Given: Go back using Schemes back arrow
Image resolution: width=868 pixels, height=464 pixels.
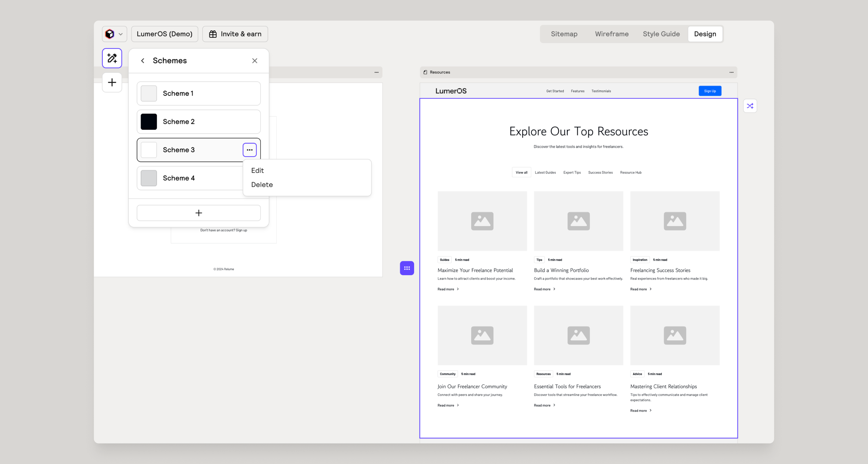Looking at the screenshot, I should [x=143, y=61].
